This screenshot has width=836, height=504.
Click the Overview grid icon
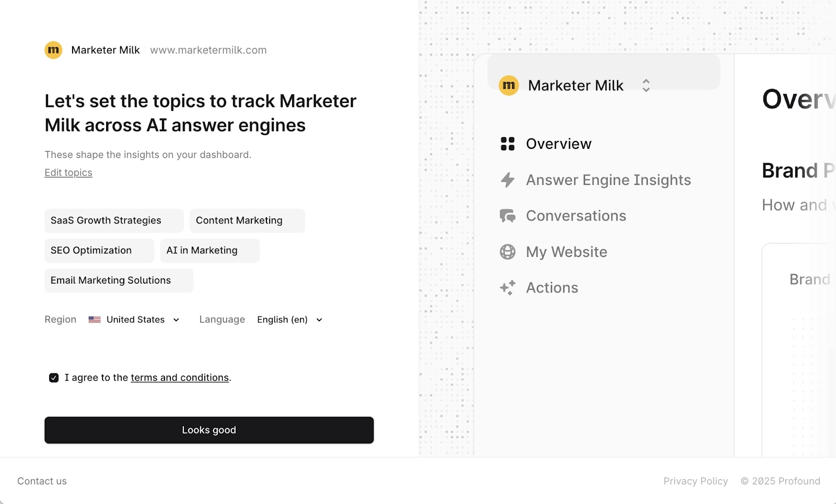click(507, 144)
